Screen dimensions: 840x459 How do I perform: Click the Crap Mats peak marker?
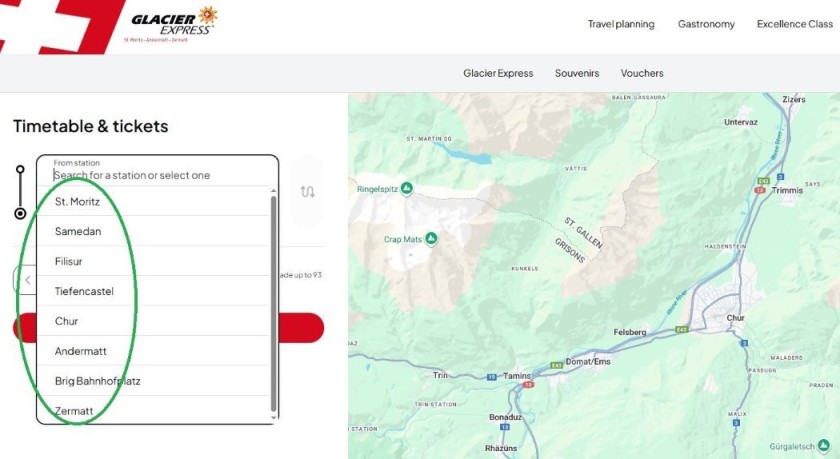tap(431, 239)
